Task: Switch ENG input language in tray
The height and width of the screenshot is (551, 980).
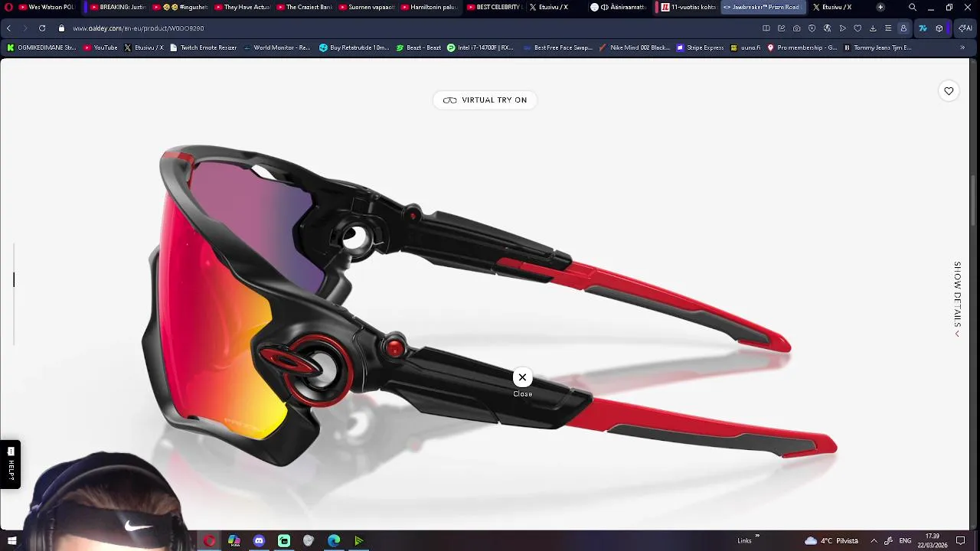Action: coord(905,541)
